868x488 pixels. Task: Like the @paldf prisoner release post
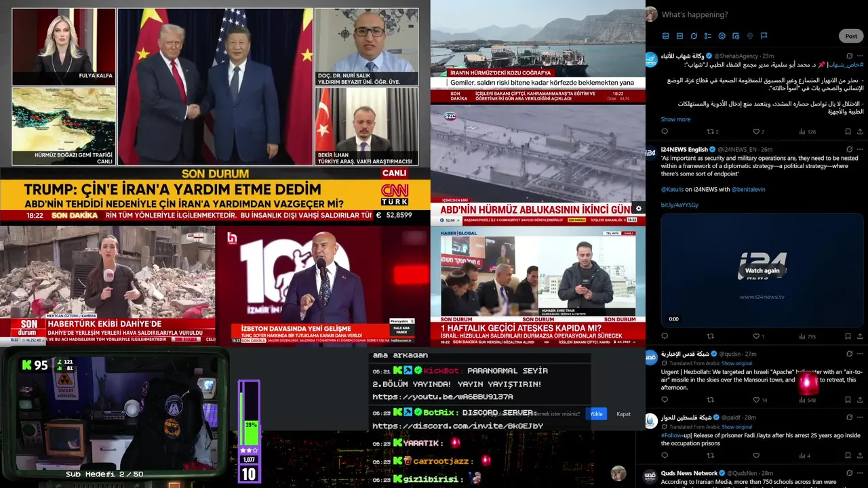(x=756, y=455)
